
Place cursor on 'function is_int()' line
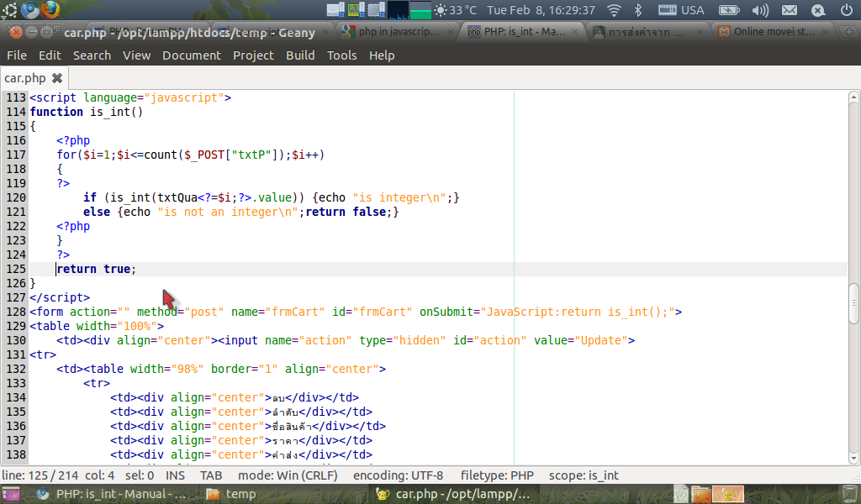pyautogui.click(x=87, y=112)
